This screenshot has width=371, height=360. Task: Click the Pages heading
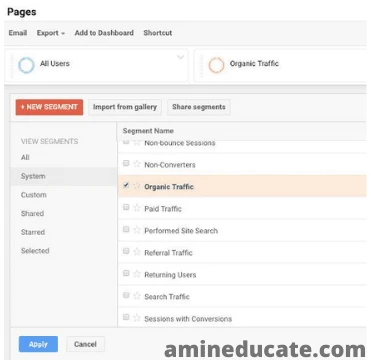tap(22, 12)
